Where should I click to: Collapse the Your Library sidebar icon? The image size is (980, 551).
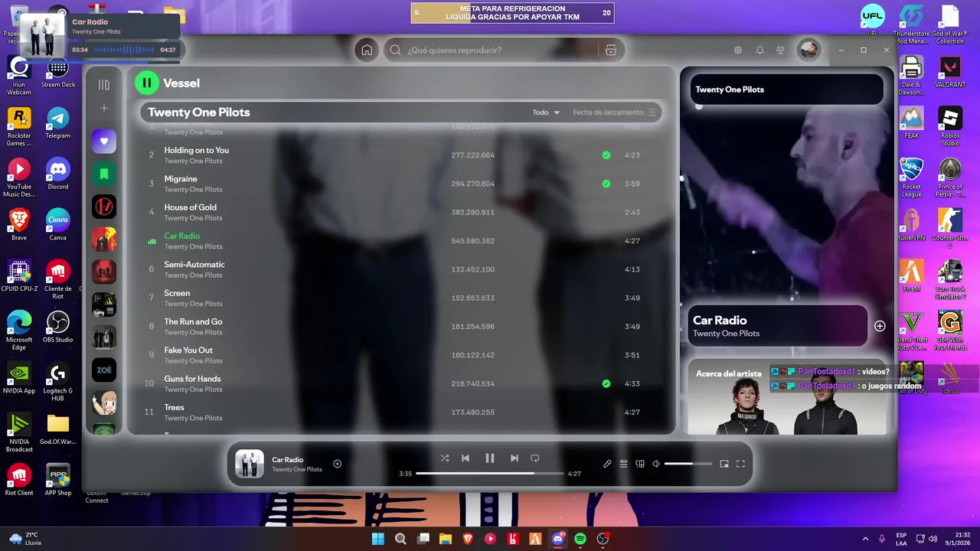[104, 85]
